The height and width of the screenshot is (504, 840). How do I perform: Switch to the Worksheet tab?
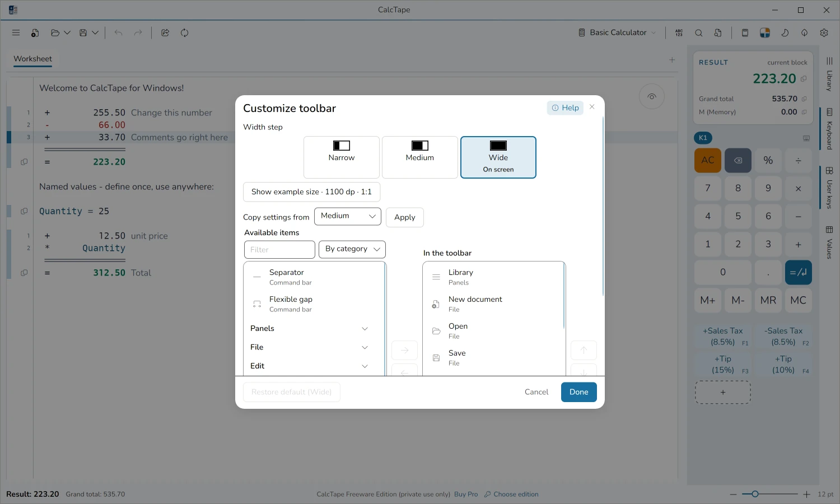point(32,59)
